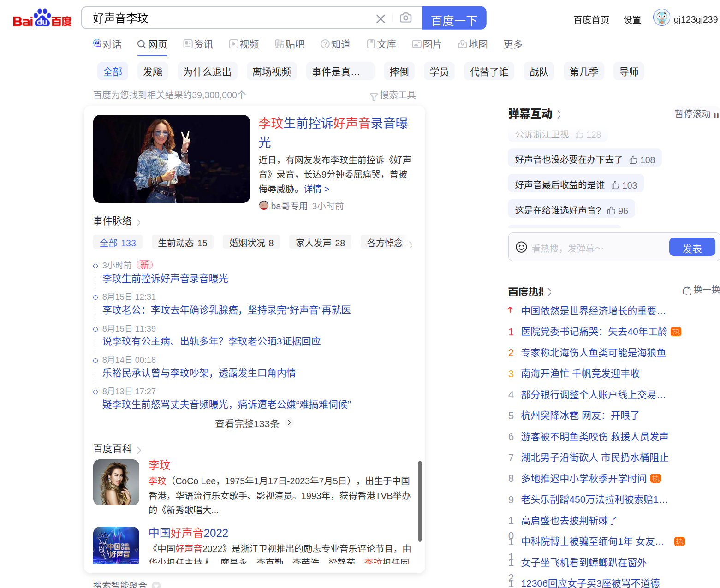This screenshot has width=720, height=588.
Task: Select the 家人发声 28 timeline tab
Action: coord(320,243)
